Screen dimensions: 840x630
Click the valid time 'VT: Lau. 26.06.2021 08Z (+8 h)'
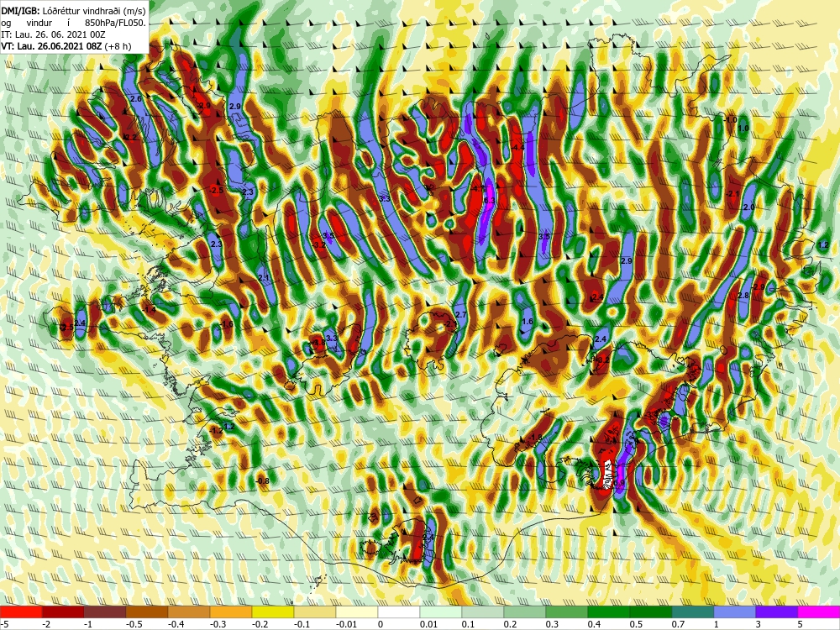tap(66, 46)
